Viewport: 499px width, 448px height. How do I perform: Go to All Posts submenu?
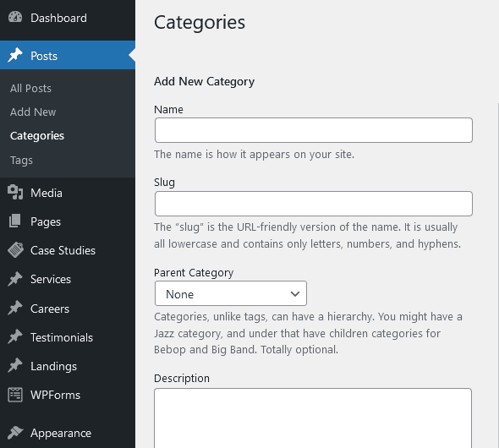coord(30,88)
